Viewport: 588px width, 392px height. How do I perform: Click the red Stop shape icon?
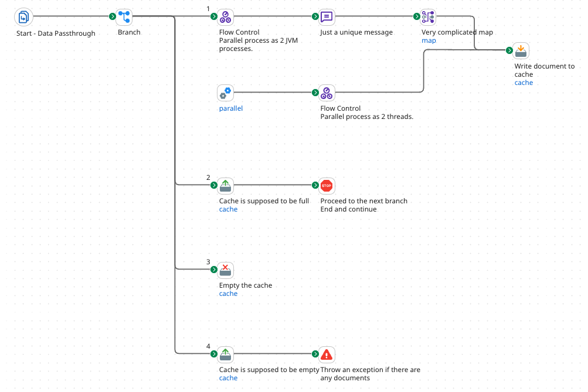tap(327, 186)
